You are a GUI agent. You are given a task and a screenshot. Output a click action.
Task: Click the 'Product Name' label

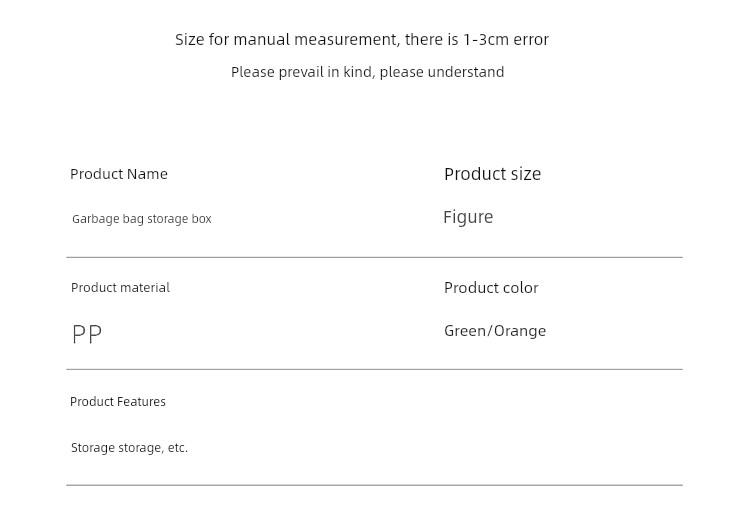pyautogui.click(x=119, y=174)
